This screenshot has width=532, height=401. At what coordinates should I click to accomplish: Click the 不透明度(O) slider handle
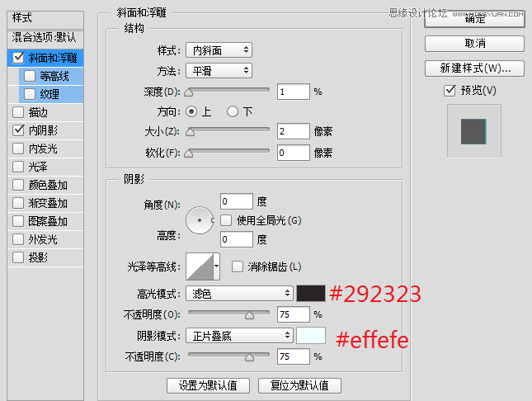tap(249, 315)
